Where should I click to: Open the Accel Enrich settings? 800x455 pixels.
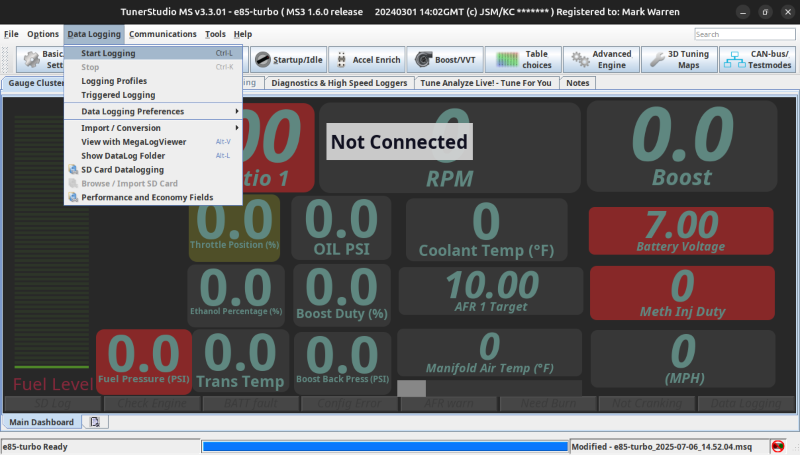point(367,60)
